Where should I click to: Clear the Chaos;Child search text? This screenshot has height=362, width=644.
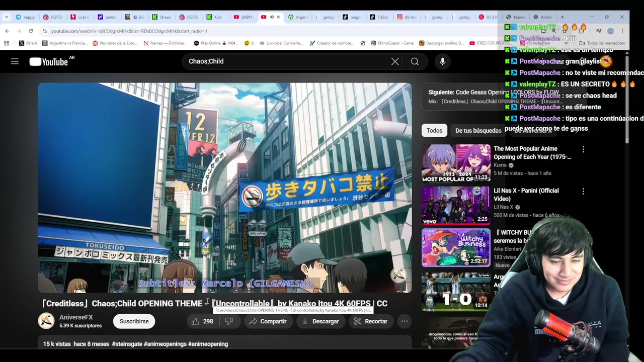(395, 61)
